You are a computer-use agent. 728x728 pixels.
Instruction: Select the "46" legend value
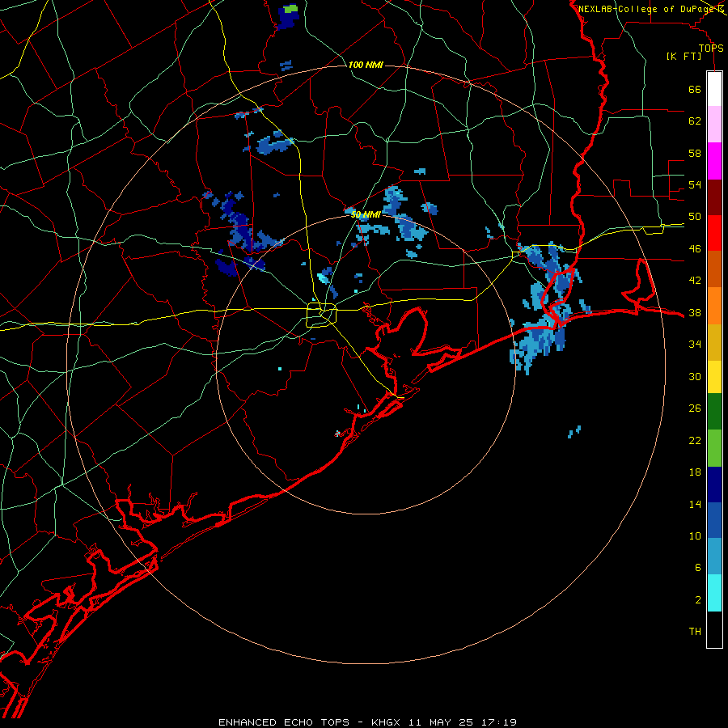point(695,249)
